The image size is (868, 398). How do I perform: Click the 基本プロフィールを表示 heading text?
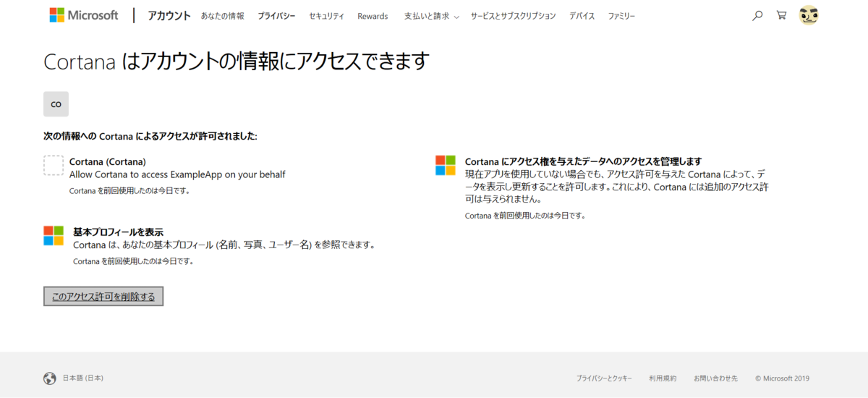[118, 232]
